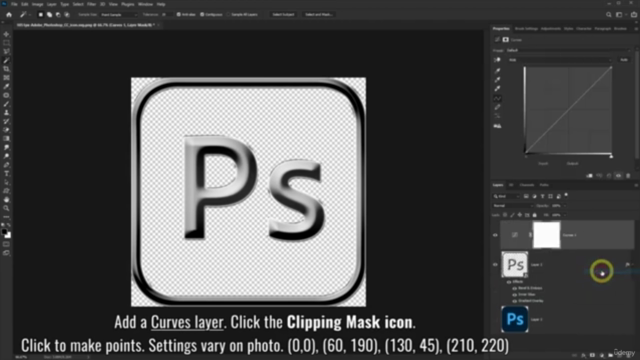This screenshot has width=640, height=360.
Task: Open the layer Kind filter dropdown
Action: click(x=506, y=196)
